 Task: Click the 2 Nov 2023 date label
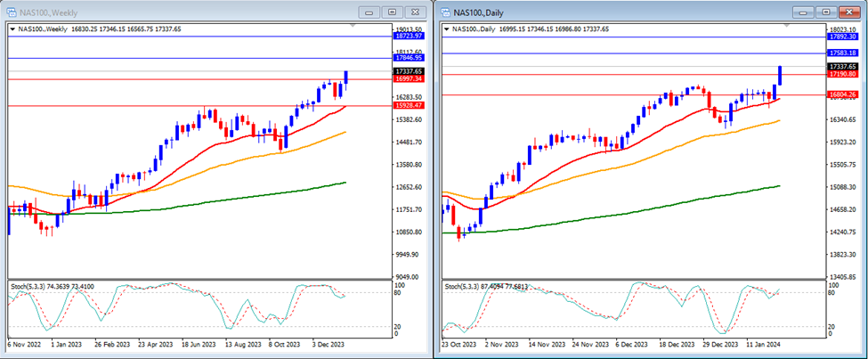click(499, 345)
